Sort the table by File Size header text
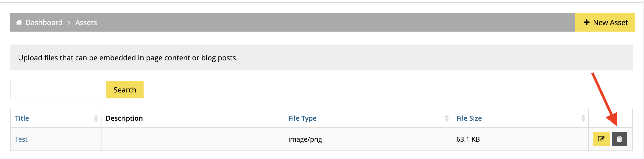This screenshot has height=159, width=644. point(469,118)
